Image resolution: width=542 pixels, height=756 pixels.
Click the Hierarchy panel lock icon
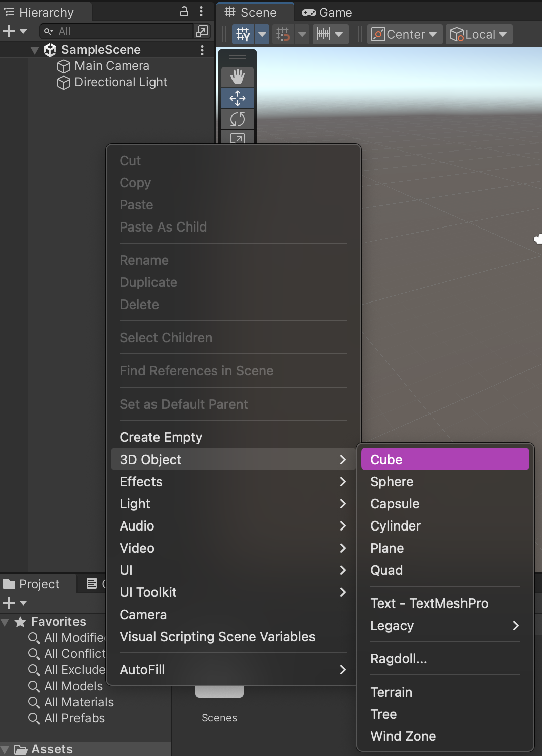click(x=184, y=11)
